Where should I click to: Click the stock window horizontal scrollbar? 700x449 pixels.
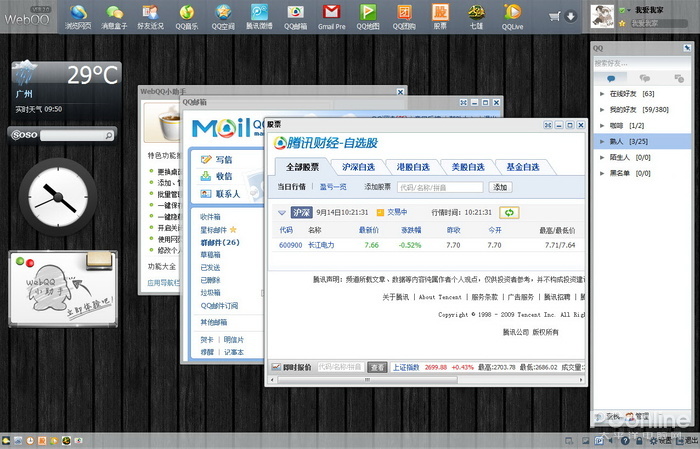point(367,380)
